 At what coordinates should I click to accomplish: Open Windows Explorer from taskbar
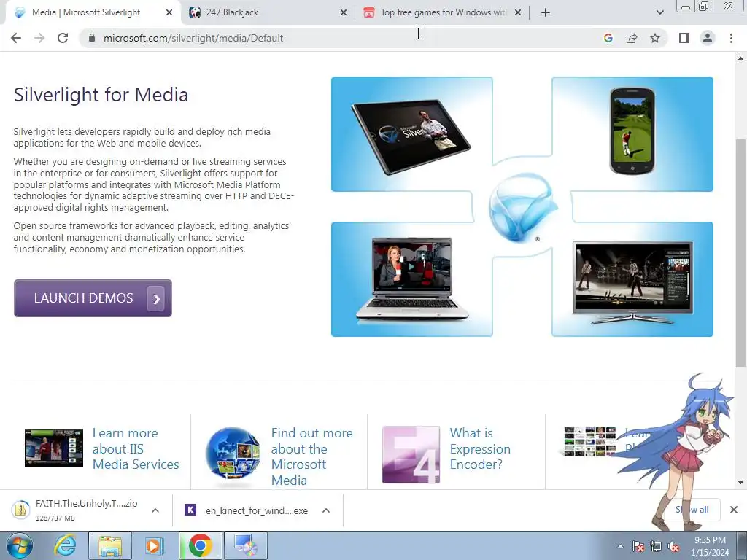point(110,545)
